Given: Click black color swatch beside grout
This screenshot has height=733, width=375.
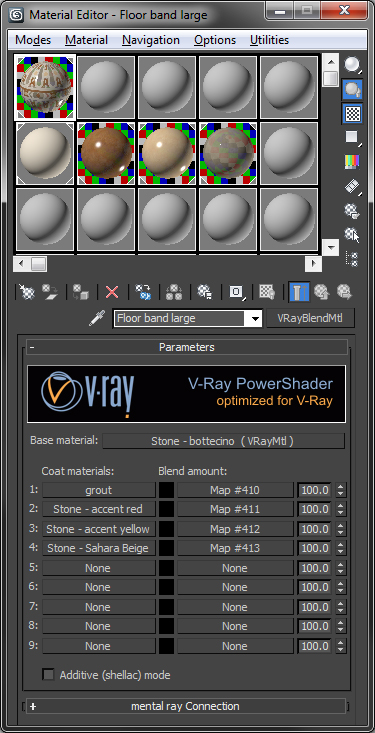Looking at the screenshot, I should coord(166,490).
